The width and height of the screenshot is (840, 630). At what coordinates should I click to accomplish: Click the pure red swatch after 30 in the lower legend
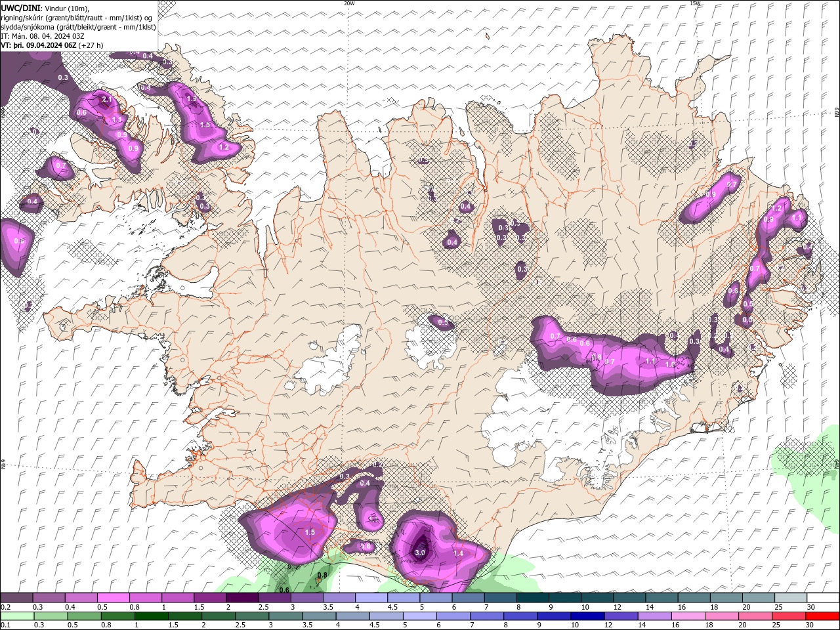(822, 616)
